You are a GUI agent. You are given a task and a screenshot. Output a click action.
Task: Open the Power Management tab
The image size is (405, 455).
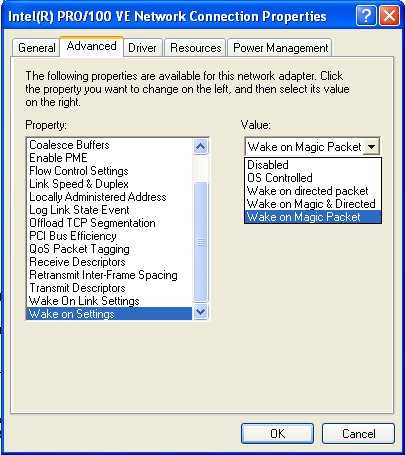pos(280,48)
